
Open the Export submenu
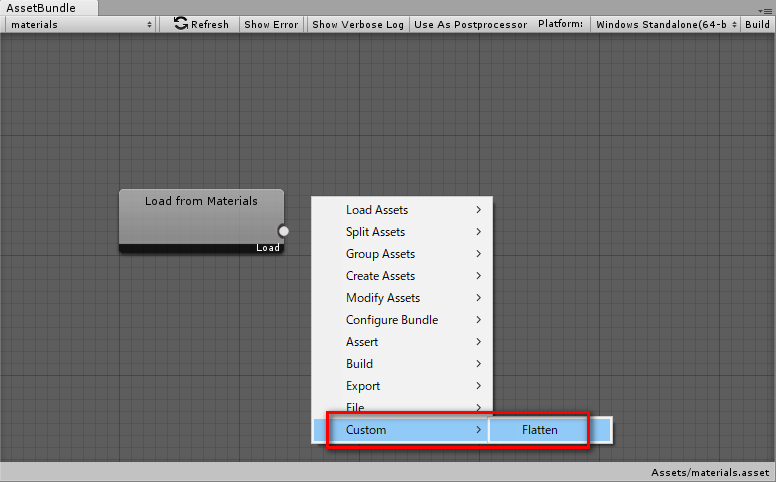click(x=402, y=386)
